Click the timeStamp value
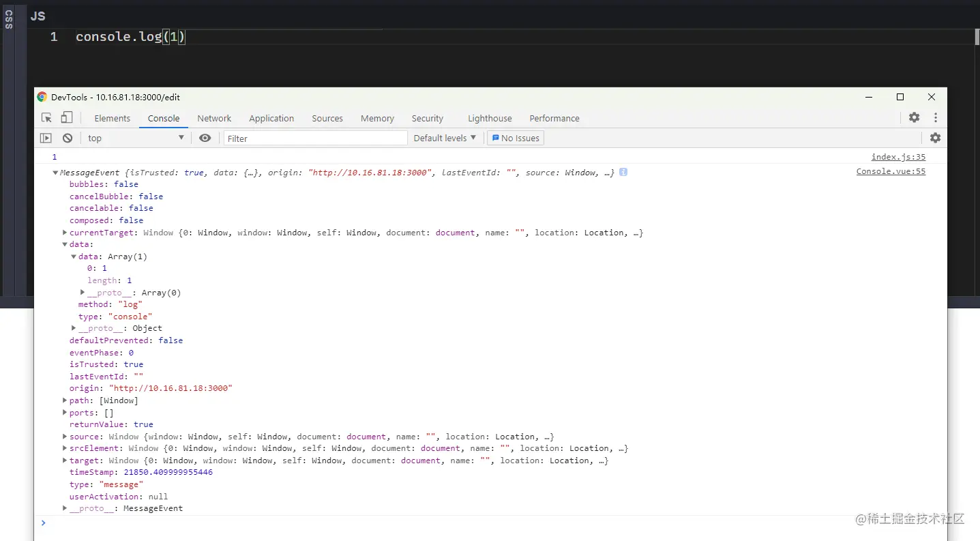This screenshot has height=541, width=980. (x=168, y=472)
